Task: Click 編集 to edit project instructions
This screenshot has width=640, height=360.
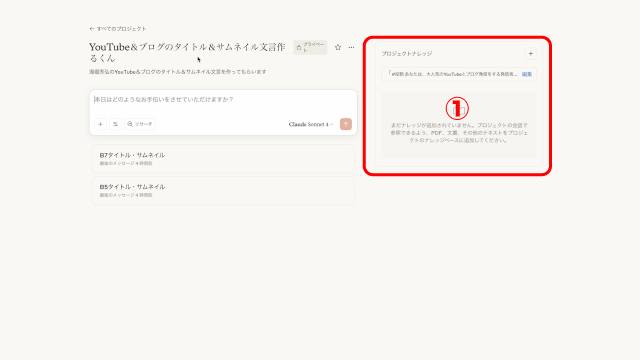Action: pos(527,74)
